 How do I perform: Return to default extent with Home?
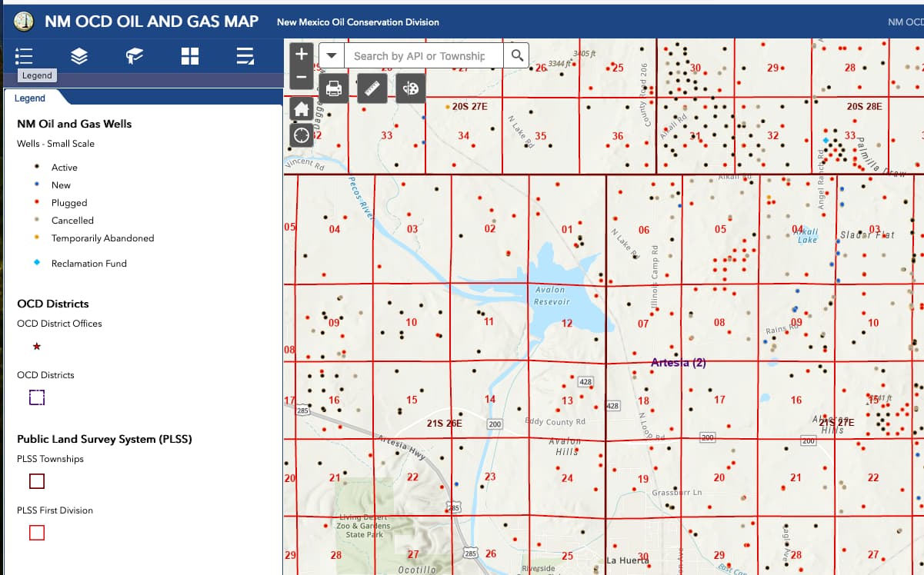point(302,109)
